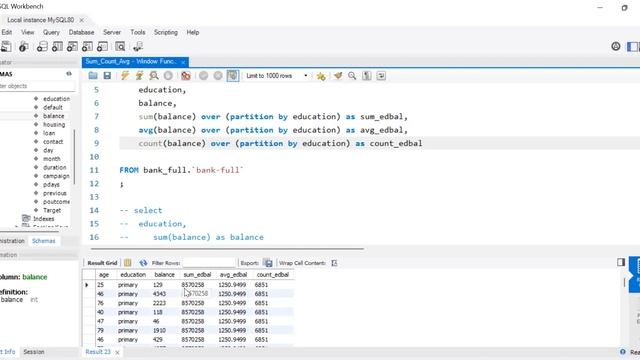Viewport: 640px width, 360px height.
Task: Click the filter objects search field
Action: (37, 86)
